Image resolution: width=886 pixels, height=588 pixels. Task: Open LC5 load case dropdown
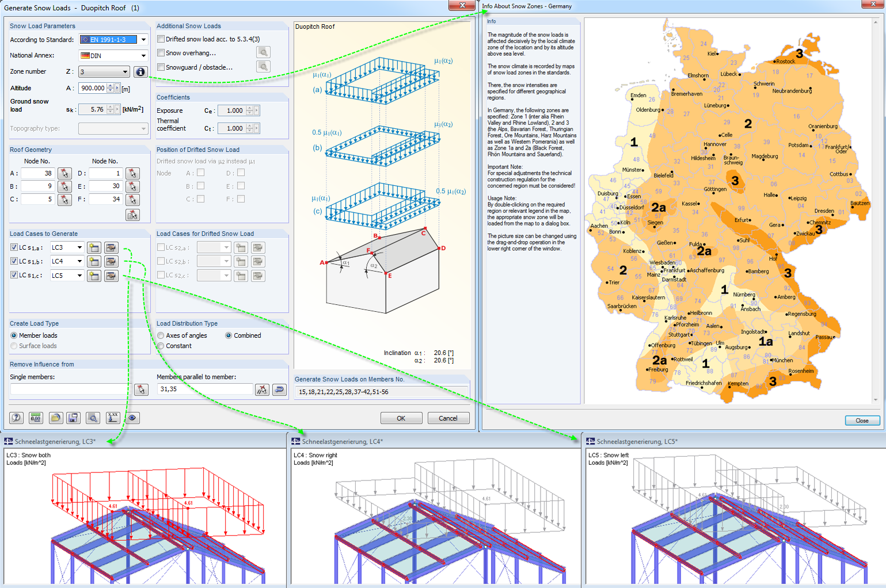tap(79, 276)
